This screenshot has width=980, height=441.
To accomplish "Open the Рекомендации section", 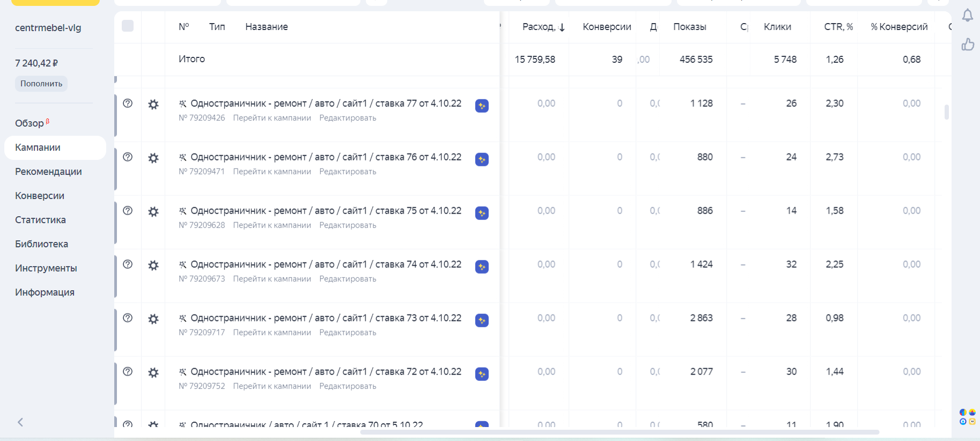I will coord(48,172).
